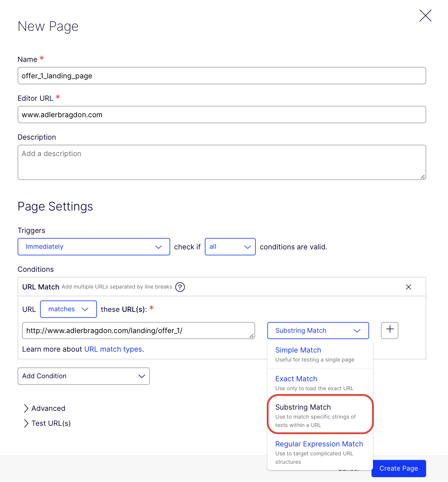Expand the Test URL(s) section
Image resolution: width=448 pixels, height=482 pixels.
click(x=47, y=423)
